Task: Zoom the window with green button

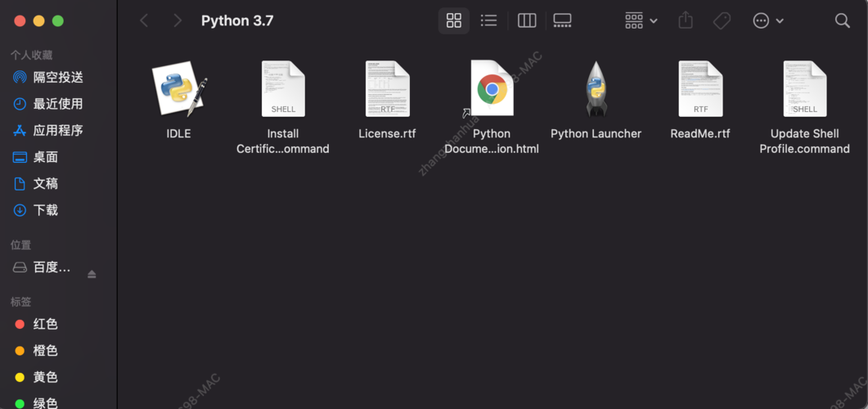Action: coord(57,21)
